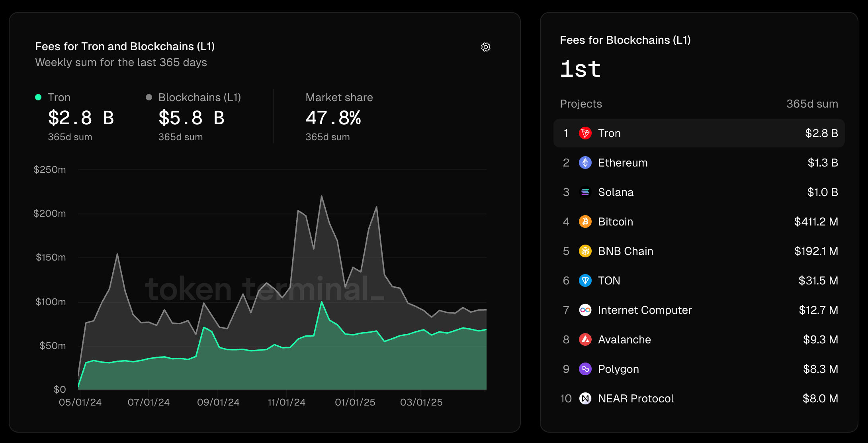Click the Tron logo in the rankings list
868x443 pixels.
(x=585, y=133)
